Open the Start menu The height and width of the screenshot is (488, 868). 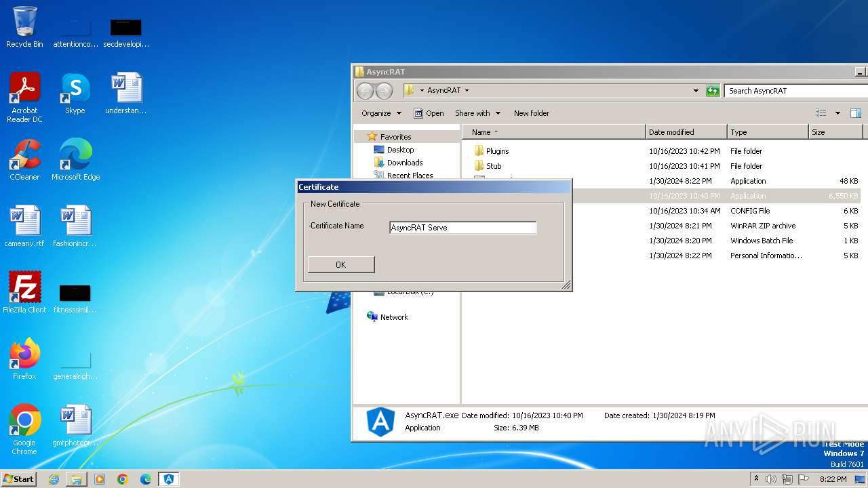coord(19,479)
